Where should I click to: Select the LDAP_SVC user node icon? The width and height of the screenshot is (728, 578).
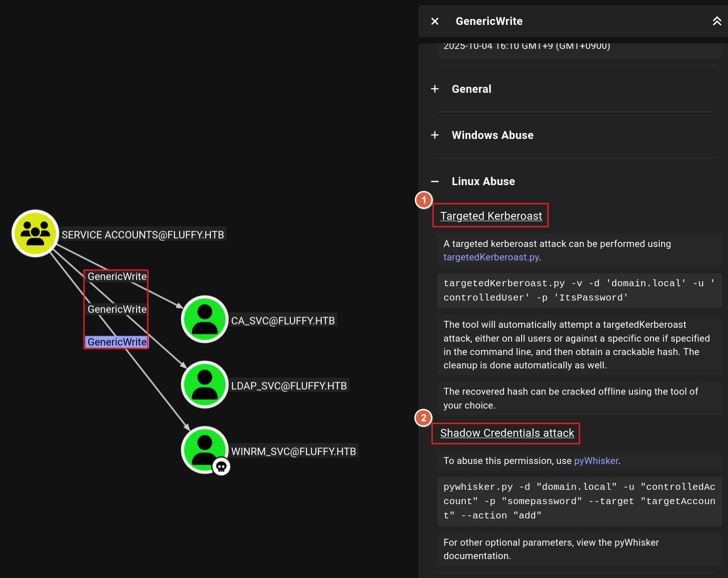click(x=205, y=385)
